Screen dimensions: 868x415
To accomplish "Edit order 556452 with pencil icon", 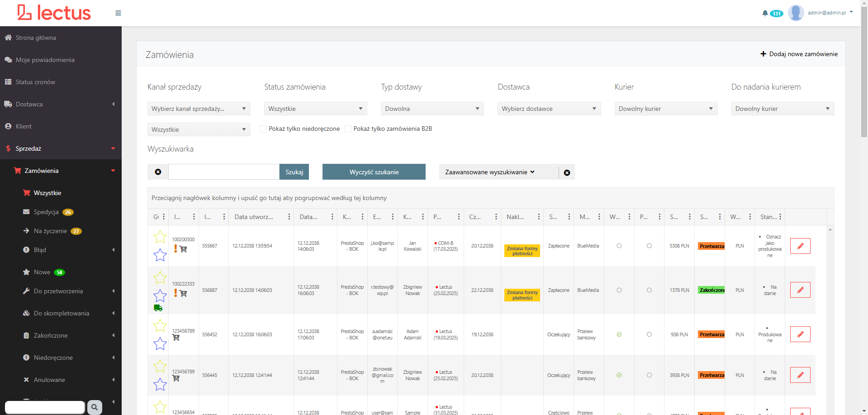I will 800,334.
